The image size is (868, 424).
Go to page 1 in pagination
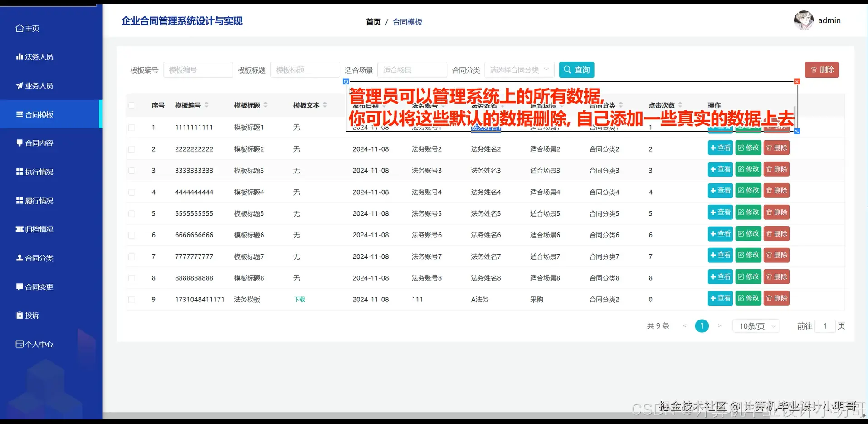(702, 325)
